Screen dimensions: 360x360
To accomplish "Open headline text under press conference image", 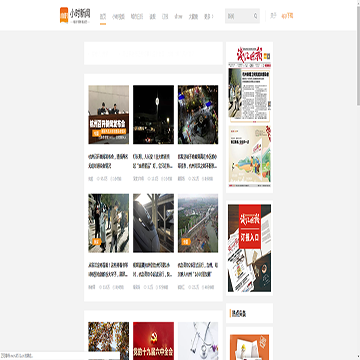I will point(108,161).
